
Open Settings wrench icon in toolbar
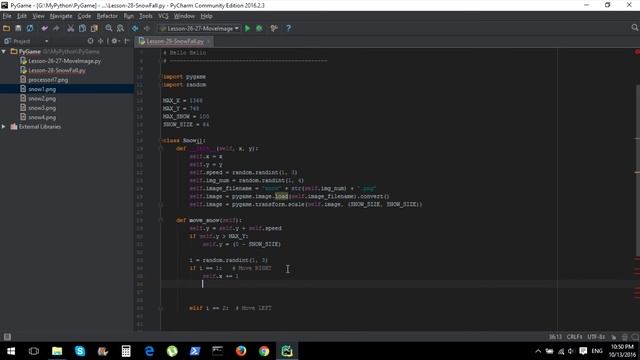pyautogui.click(x=274, y=28)
